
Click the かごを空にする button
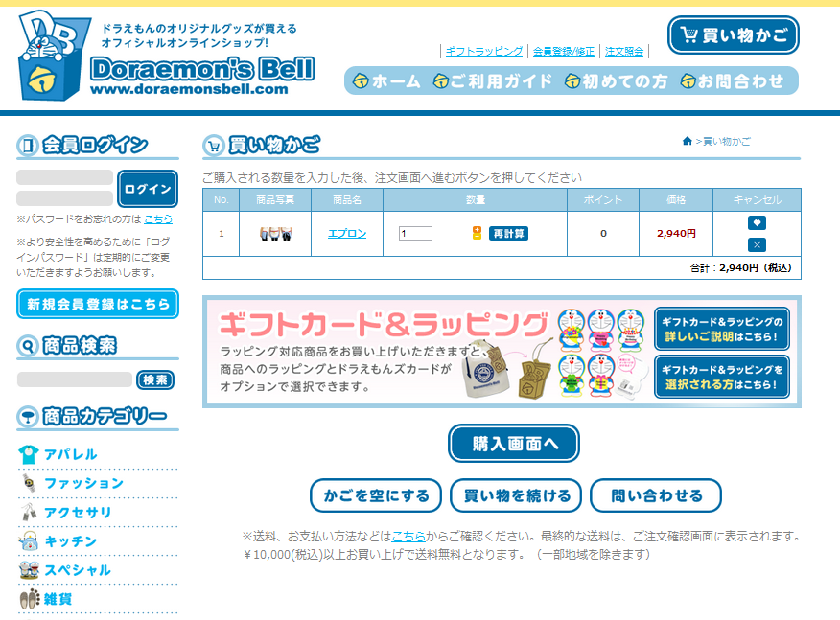tap(376, 495)
